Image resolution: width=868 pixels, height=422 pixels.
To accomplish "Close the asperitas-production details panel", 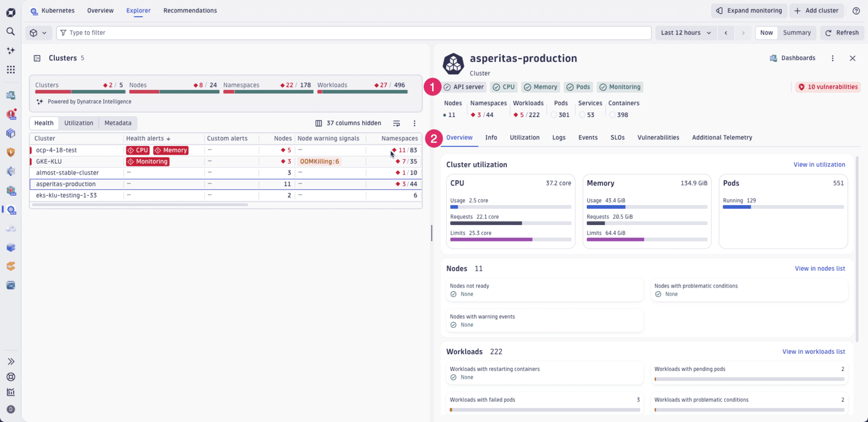I will [852, 58].
